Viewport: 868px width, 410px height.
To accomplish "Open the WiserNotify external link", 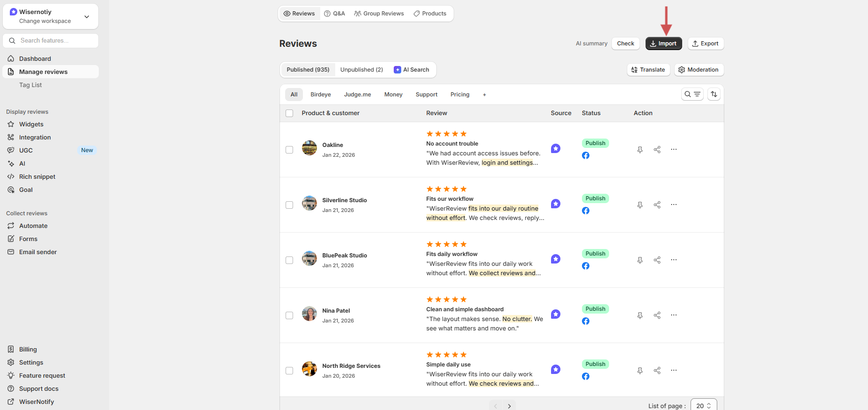I will pos(51,402).
